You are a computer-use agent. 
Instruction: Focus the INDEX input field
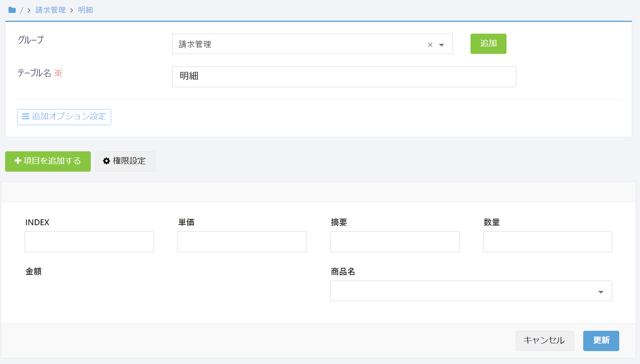pyautogui.click(x=89, y=242)
